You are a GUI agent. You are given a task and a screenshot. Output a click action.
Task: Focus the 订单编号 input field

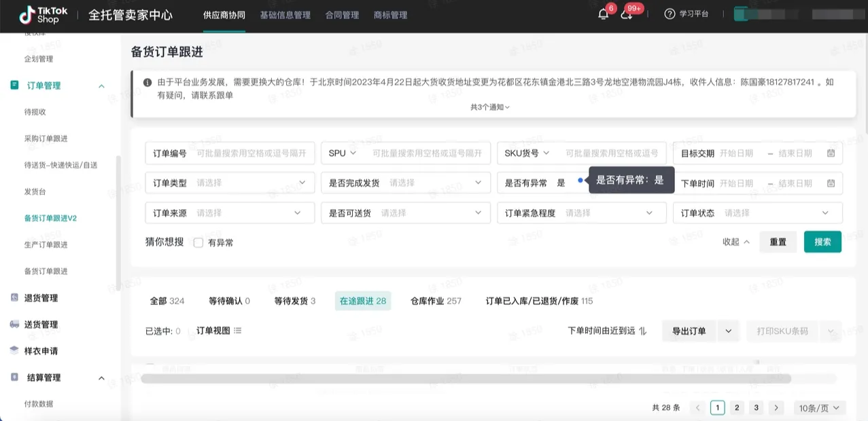click(230, 153)
